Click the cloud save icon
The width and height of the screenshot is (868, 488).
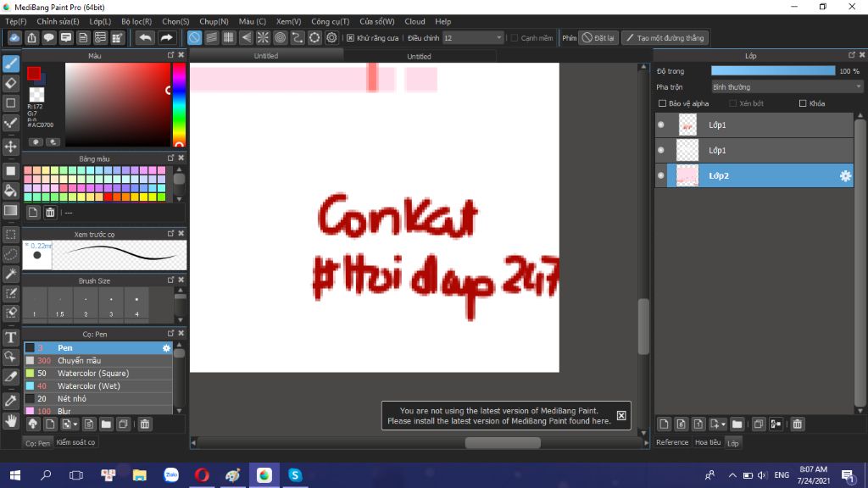point(14,37)
